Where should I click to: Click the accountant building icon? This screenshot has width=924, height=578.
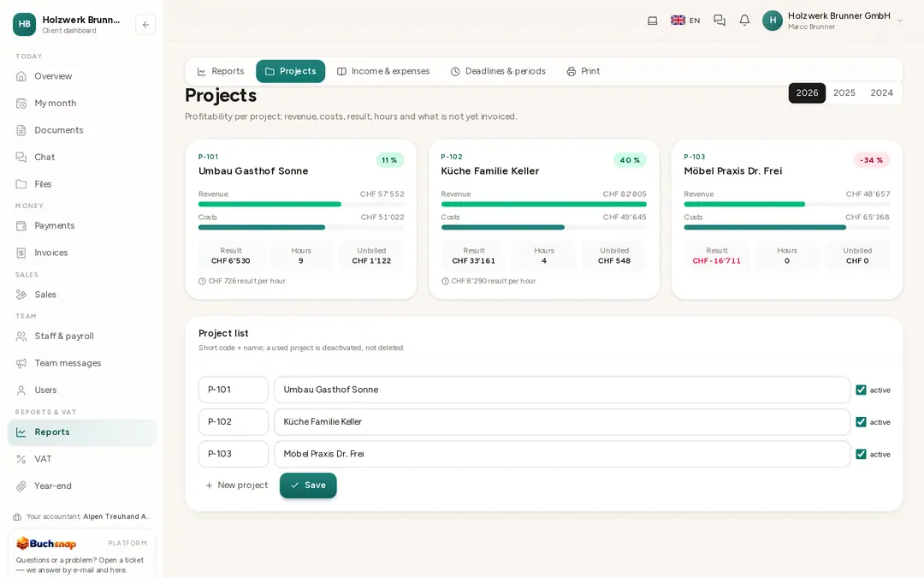(17, 516)
